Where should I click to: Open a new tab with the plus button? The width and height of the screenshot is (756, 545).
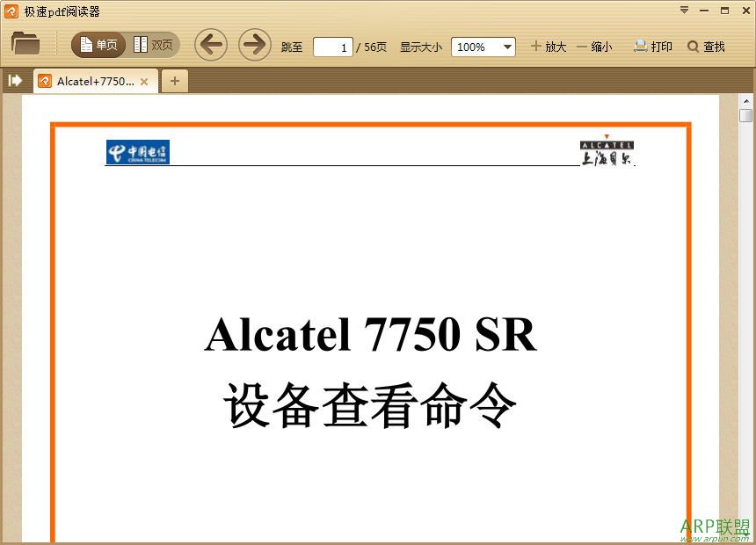click(174, 80)
